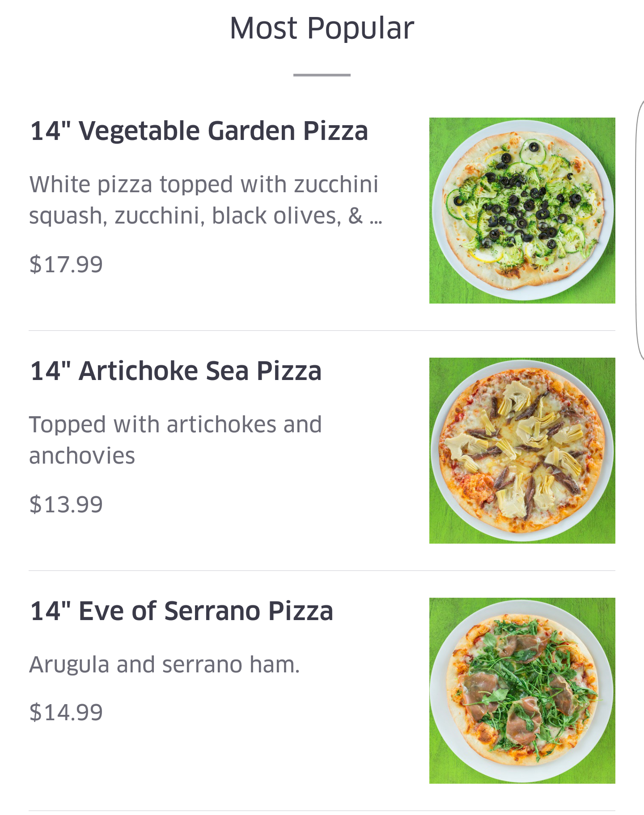
Task: Tap the $17.99 price
Action: (x=66, y=264)
